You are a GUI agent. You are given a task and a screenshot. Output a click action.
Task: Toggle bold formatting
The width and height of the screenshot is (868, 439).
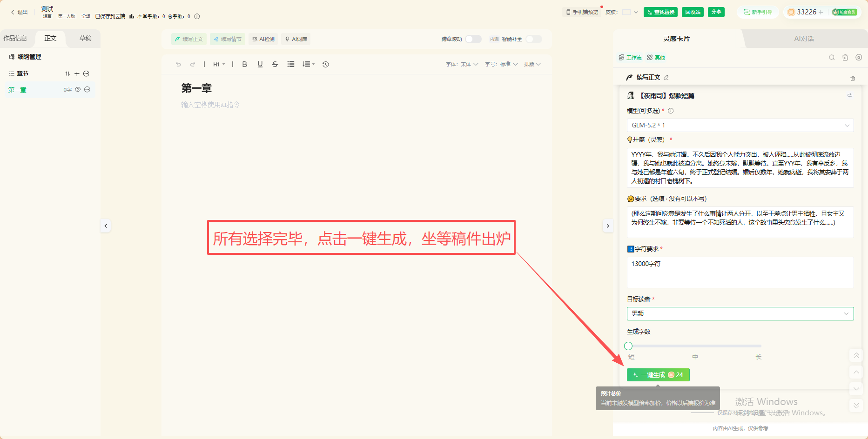coord(244,64)
